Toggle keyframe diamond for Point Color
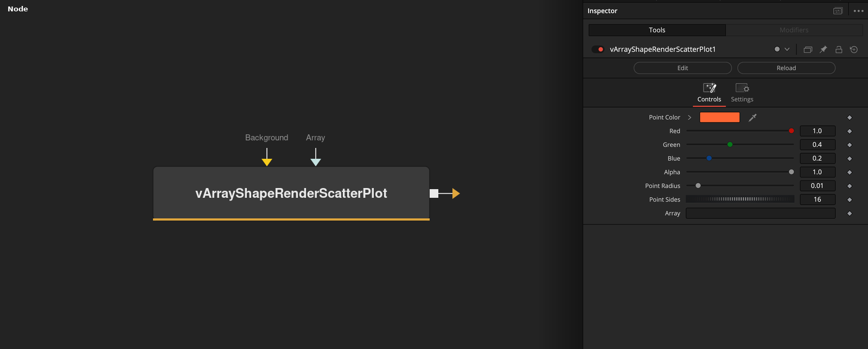Viewport: 868px width, 349px height. [x=850, y=118]
